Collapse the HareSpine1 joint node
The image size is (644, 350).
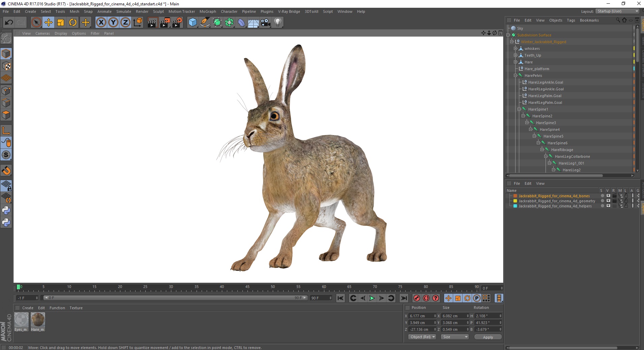(x=519, y=109)
